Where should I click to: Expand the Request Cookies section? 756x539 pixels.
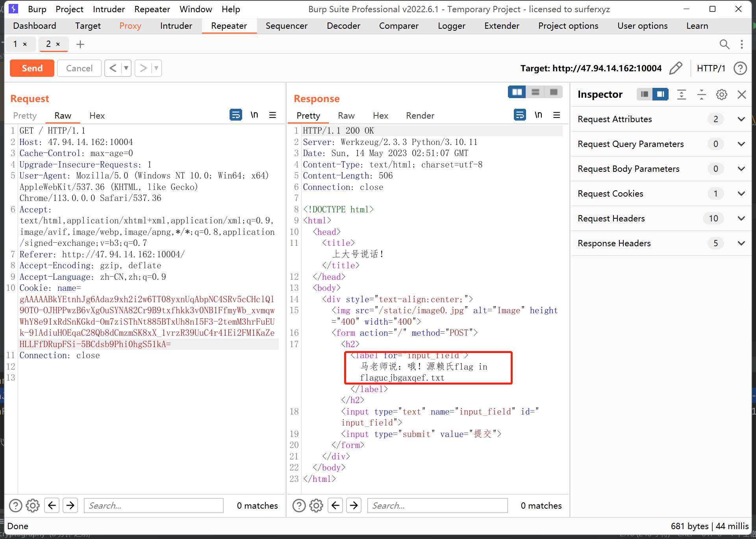741,193
